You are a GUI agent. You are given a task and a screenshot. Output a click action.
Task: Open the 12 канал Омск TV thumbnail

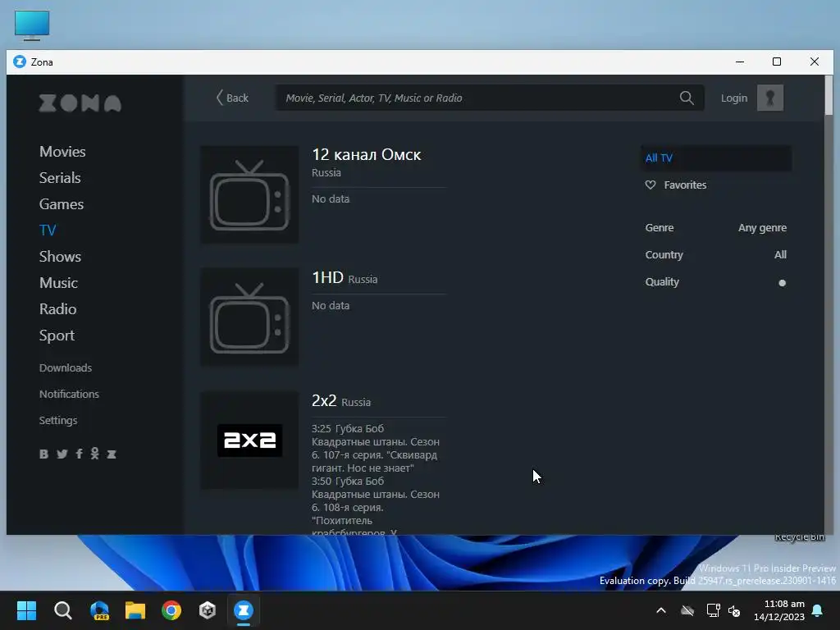point(249,194)
